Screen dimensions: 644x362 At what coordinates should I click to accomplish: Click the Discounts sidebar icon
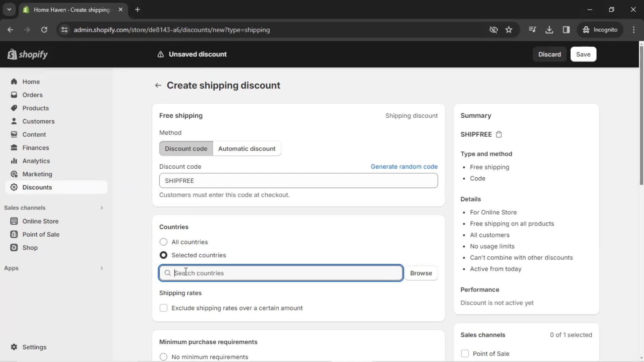click(13, 187)
